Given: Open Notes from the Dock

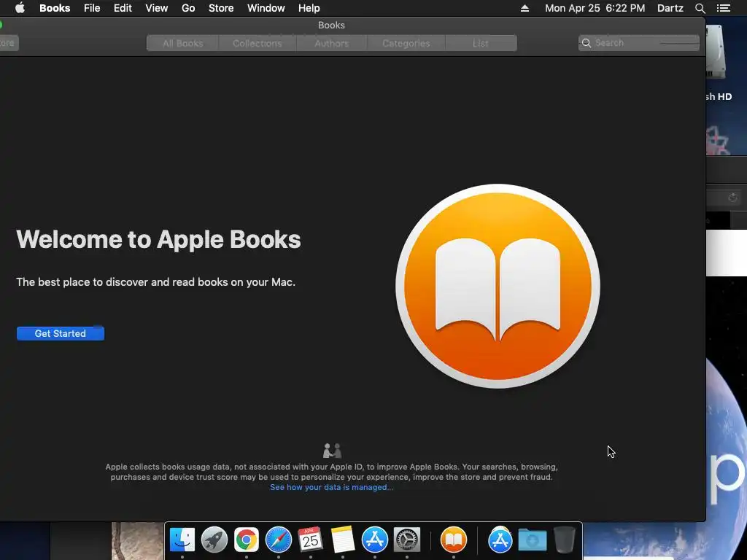Looking at the screenshot, I should point(343,540).
